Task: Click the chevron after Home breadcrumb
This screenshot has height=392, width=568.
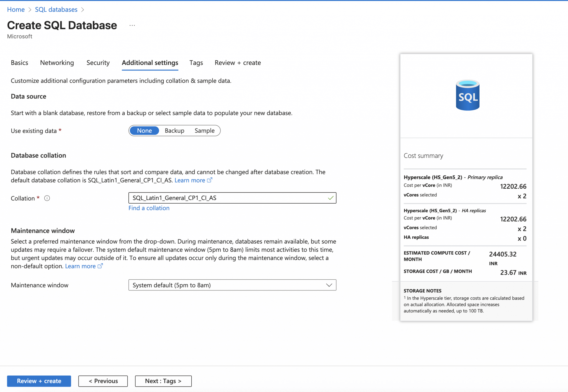Action: [x=30, y=10]
